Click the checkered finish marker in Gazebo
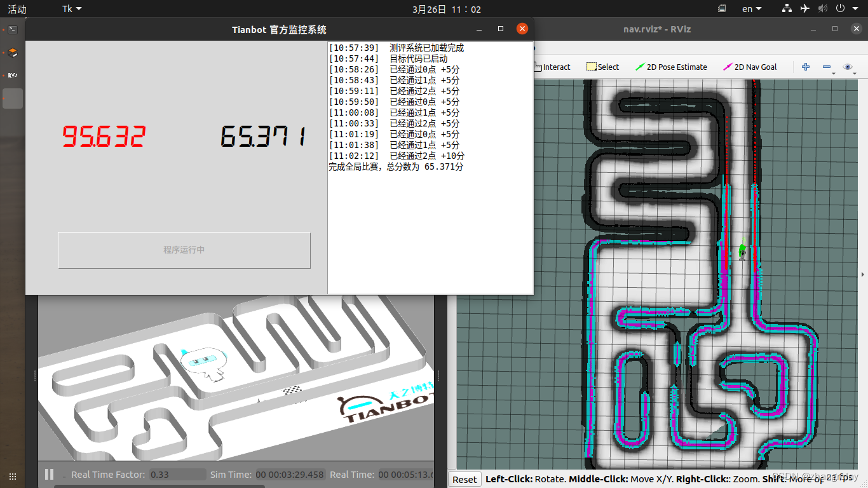 (x=291, y=390)
